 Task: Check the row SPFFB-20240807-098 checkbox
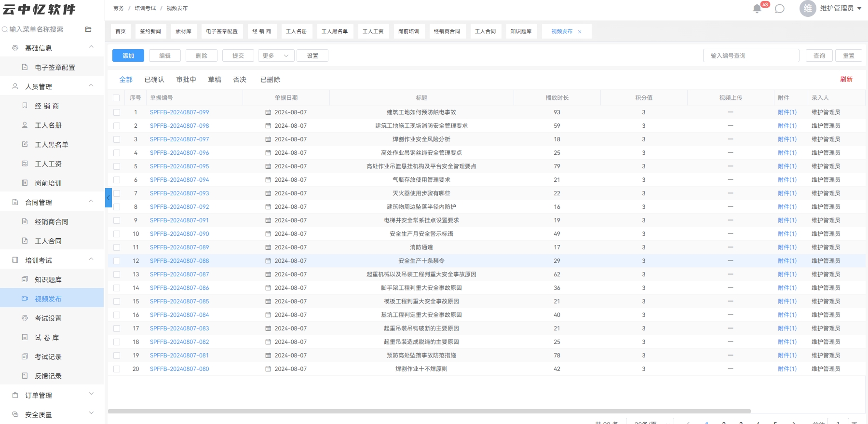(116, 126)
